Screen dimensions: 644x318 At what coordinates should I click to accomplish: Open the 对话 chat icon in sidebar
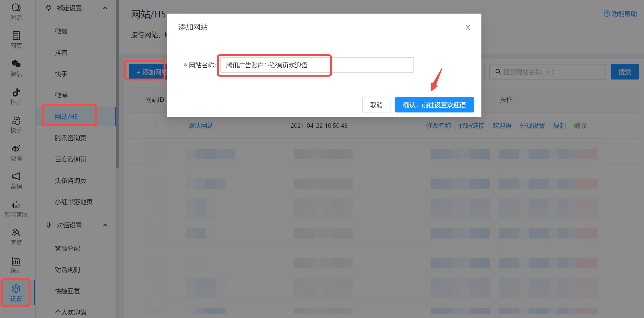click(16, 12)
